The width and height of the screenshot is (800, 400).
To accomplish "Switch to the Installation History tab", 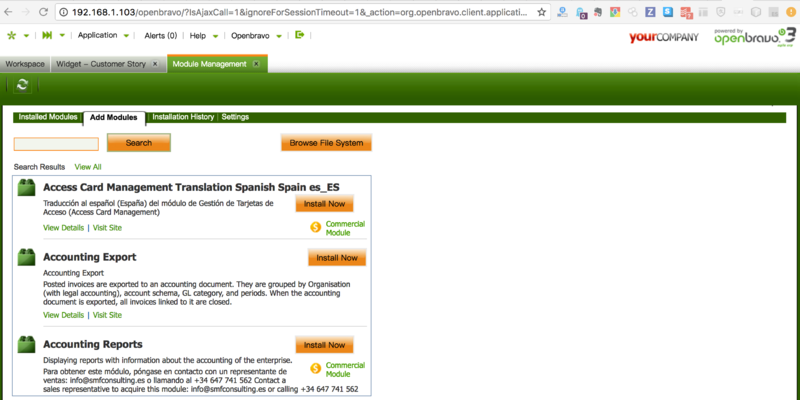I will (x=183, y=117).
